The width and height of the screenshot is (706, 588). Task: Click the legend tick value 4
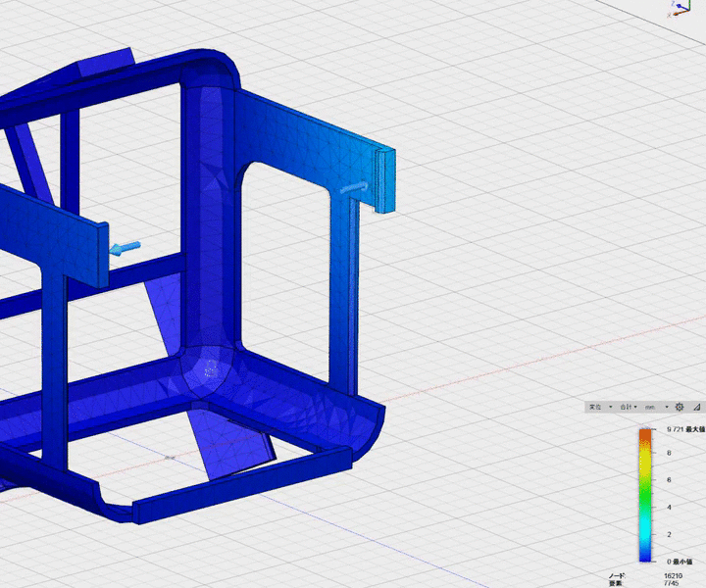[x=669, y=507]
